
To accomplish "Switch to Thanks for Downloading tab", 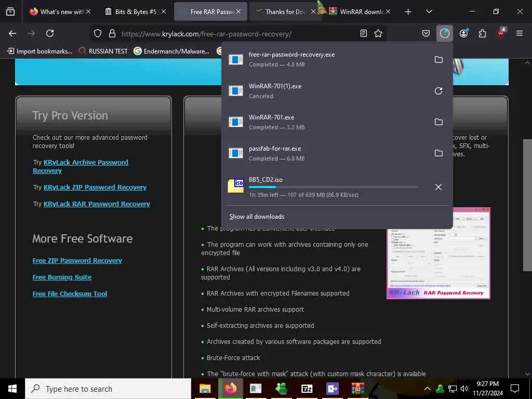I will 285,12.
